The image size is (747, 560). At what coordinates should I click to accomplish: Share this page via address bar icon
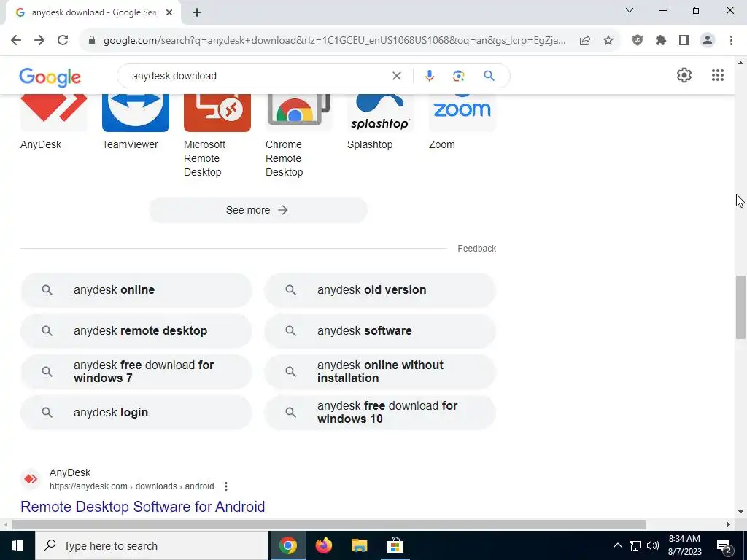coord(585,41)
